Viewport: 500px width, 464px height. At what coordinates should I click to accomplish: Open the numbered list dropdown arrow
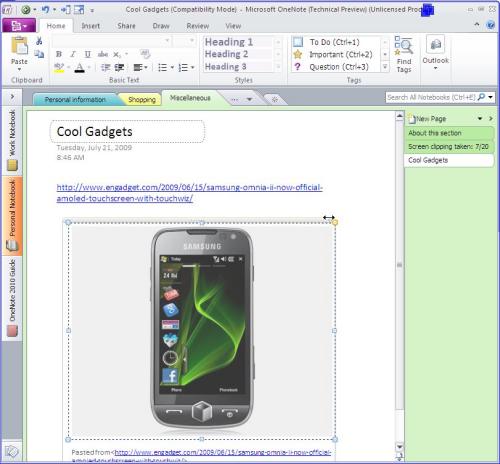(x=193, y=68)
